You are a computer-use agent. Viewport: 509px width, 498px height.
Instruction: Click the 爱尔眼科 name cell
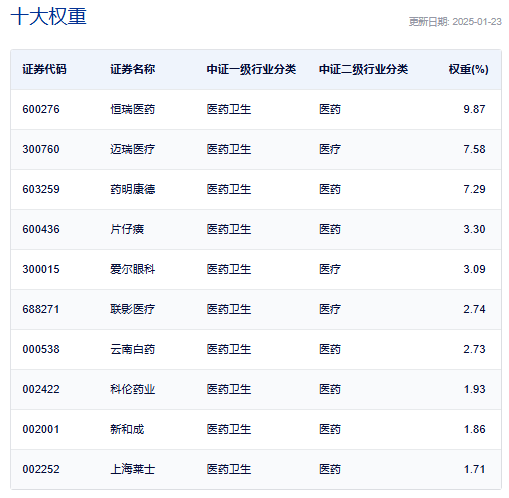pos(133,269)
